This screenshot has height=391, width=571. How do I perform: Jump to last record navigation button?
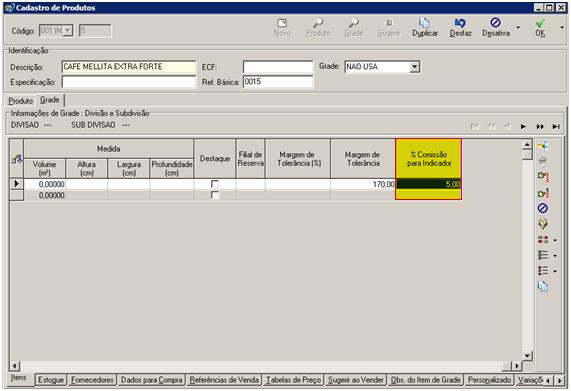coord(556,126)
